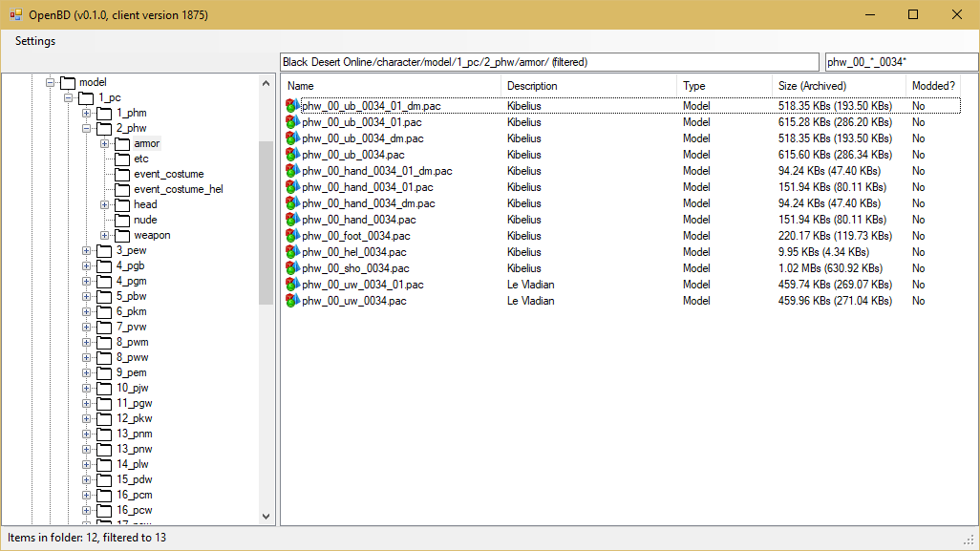
Task: Click icon for phw_00_foot_0034.pac file
Action: coord(292,236)
